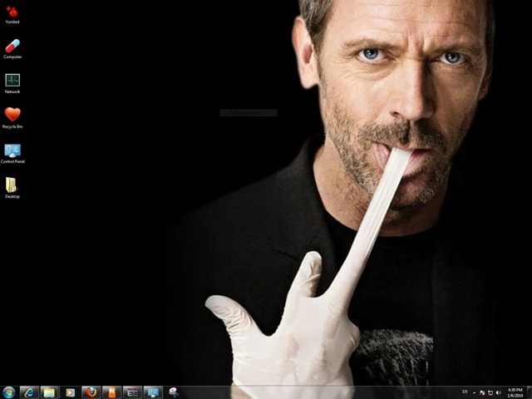Click the Windows Start orb
The height and width of the screenshot is (399, 532).
point(9,392)
